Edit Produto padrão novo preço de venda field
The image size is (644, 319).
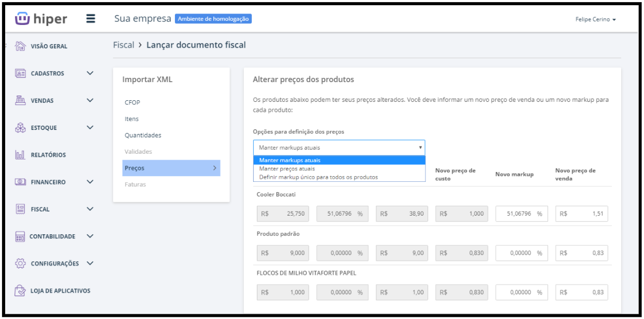click(582, 253)
